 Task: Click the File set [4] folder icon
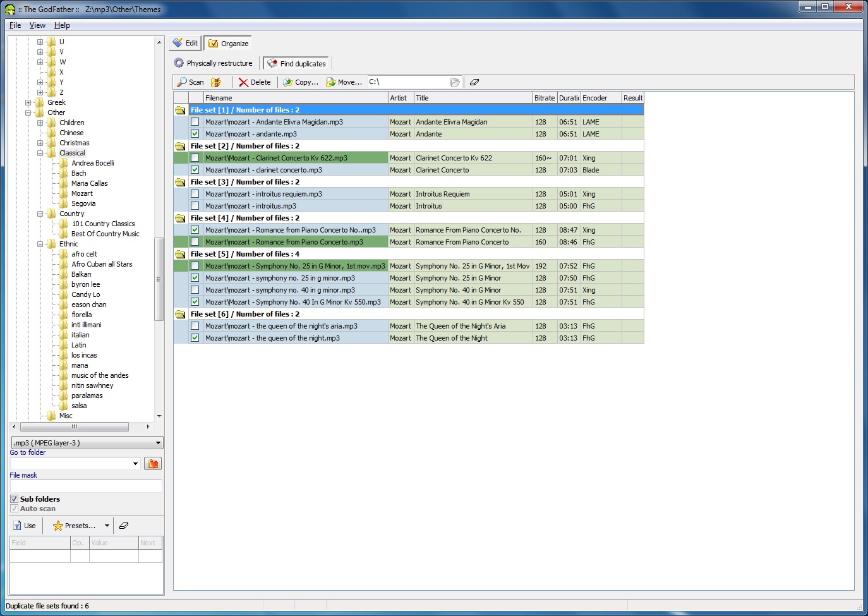[x=181, y=218]
